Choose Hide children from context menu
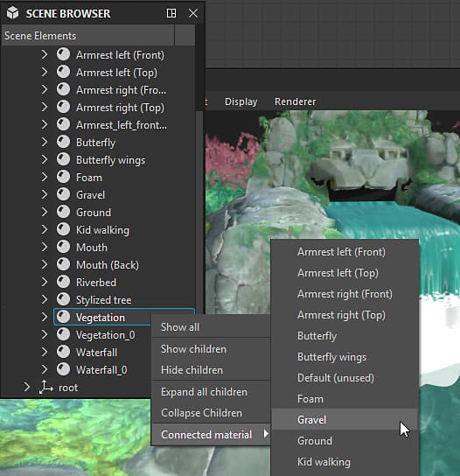Viewport: 460px width, 476px height. [211, 370]
